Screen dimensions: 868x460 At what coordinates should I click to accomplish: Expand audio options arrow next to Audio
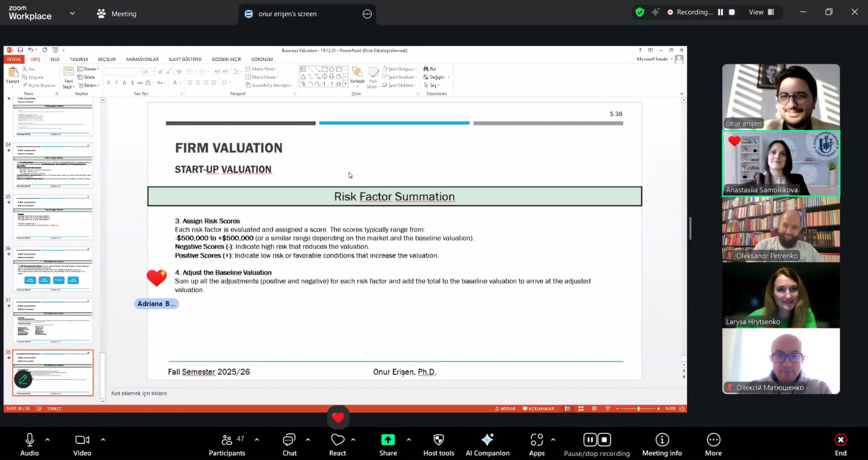pyautogui.click(x=47, y=440)
